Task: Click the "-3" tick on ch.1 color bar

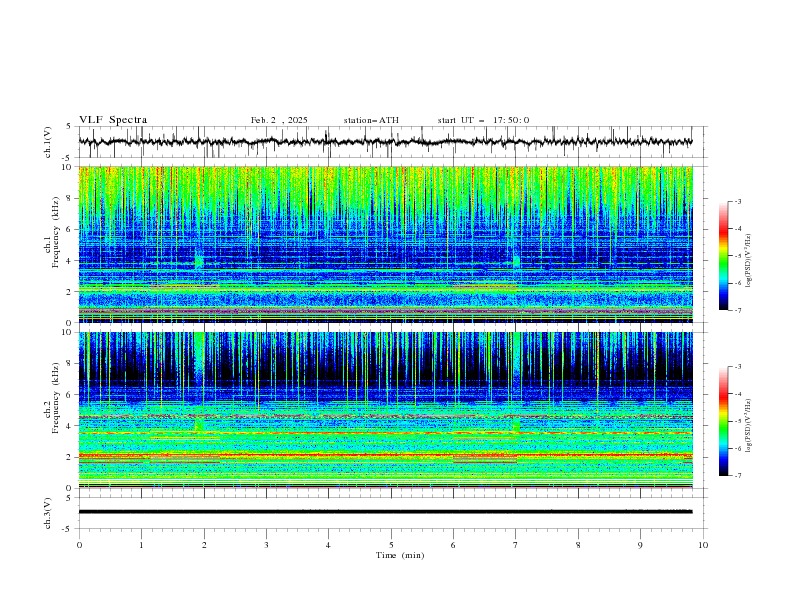Action: [x=737, y=201]
